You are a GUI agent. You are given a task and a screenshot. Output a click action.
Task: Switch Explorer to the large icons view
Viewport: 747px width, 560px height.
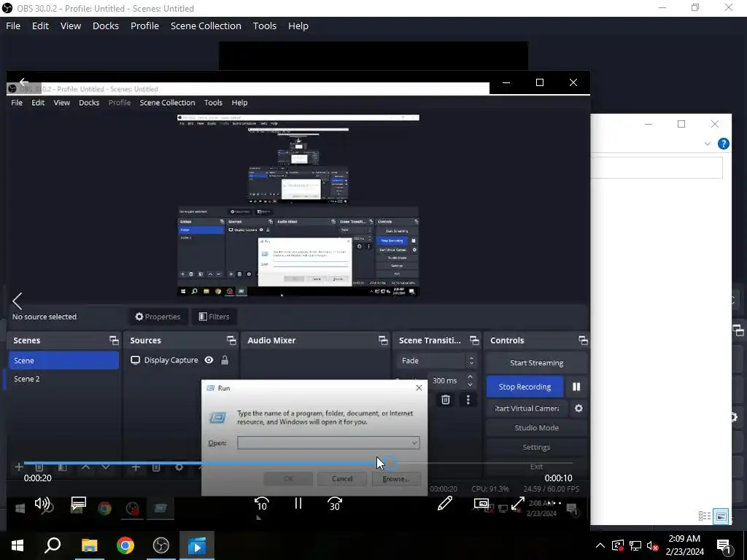click(x=721, y=516)
